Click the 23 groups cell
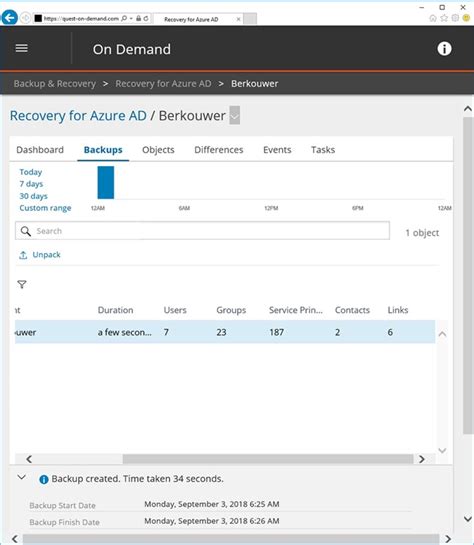The height and width of the screenshot is (545, 474). [221, 332]
